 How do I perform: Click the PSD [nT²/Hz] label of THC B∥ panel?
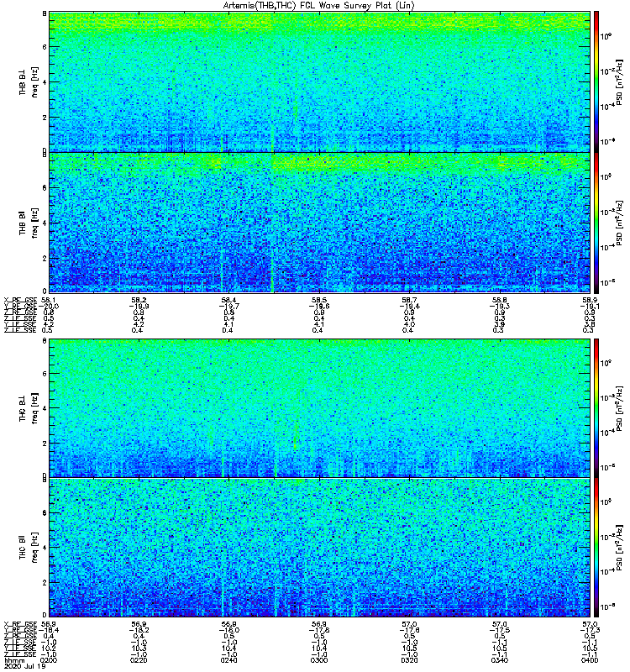tap(619, 548)
